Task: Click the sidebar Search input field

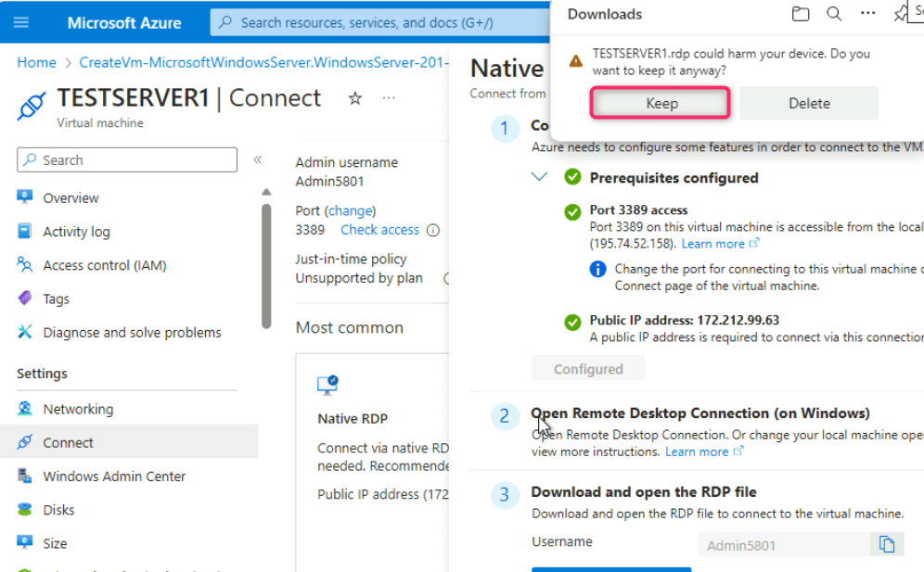Action: pyautogui.click(x=127, y=159)
